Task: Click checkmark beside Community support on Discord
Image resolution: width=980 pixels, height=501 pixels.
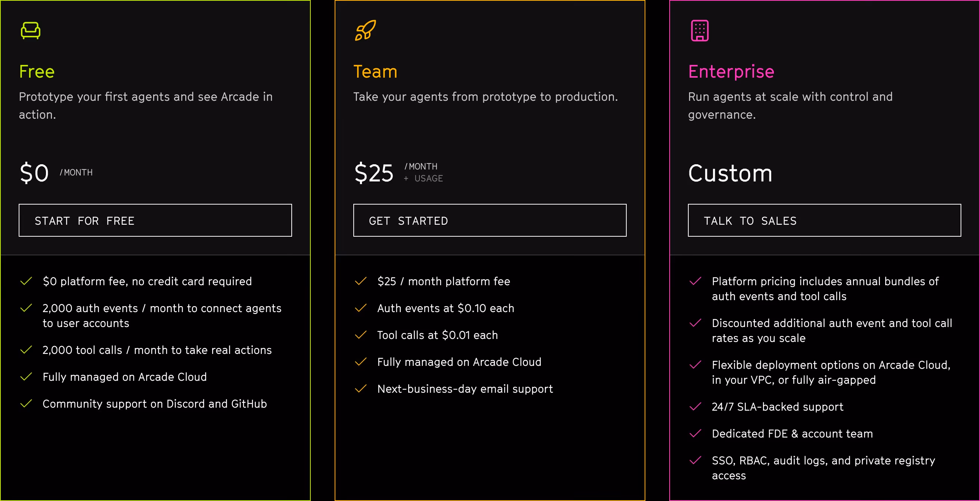Action: [26, 404]
